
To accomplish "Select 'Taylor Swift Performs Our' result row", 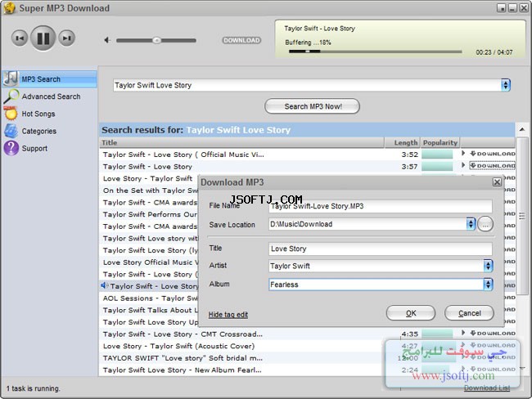I will pos(149,214).
